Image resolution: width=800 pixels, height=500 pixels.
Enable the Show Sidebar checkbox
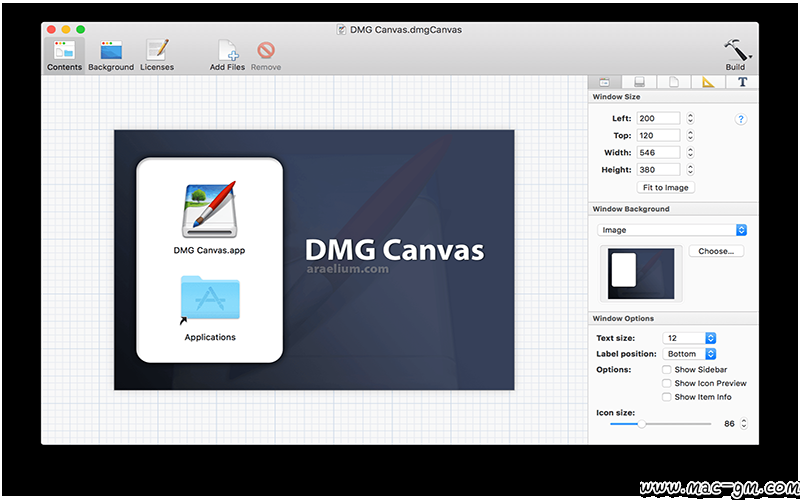[666, 370]
